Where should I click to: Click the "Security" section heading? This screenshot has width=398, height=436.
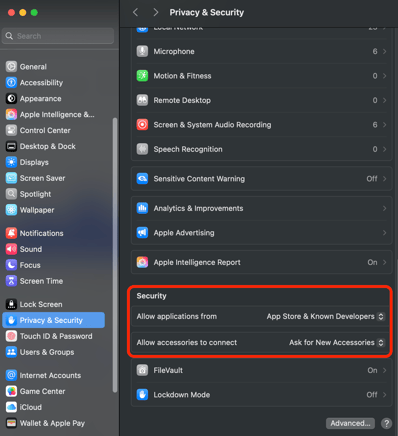pyautogui.click(x=151, y=296)
